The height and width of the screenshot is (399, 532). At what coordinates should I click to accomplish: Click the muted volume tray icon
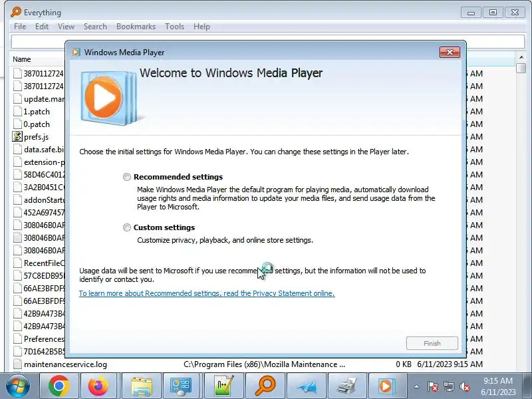pos(464,386)
